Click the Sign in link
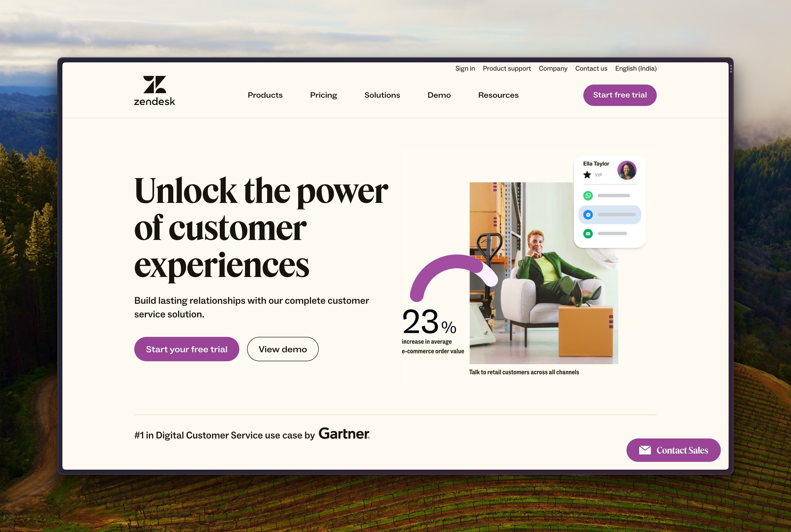 click(465, 68)
